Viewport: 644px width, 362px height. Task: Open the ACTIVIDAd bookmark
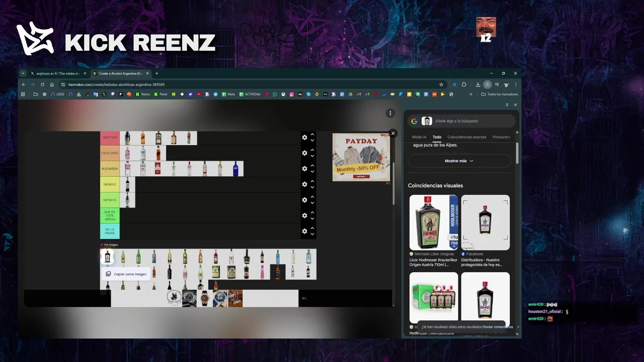tap(250, 94)
